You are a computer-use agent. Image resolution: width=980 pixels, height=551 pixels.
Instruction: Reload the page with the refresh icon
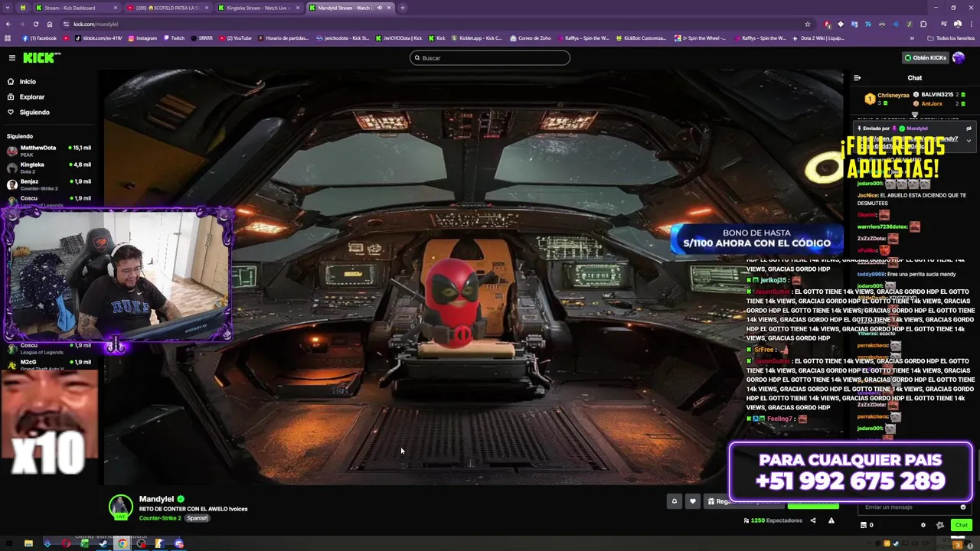tap(37, 24)
